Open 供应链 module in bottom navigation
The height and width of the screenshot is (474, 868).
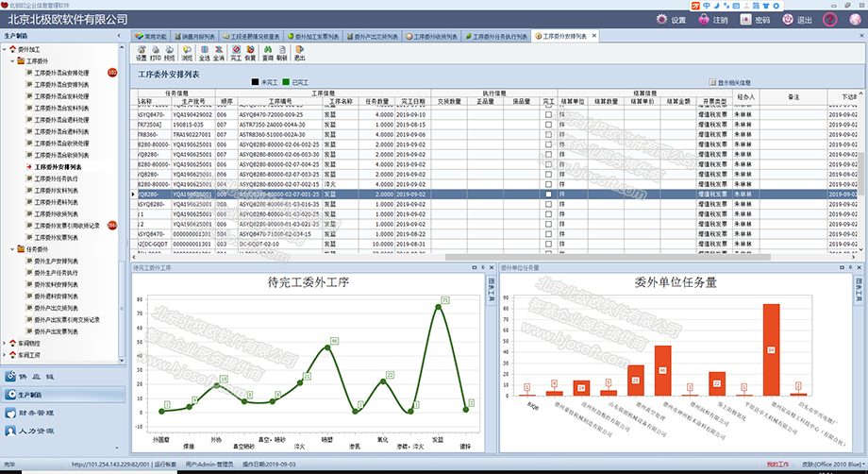click(x=63, y=377)
